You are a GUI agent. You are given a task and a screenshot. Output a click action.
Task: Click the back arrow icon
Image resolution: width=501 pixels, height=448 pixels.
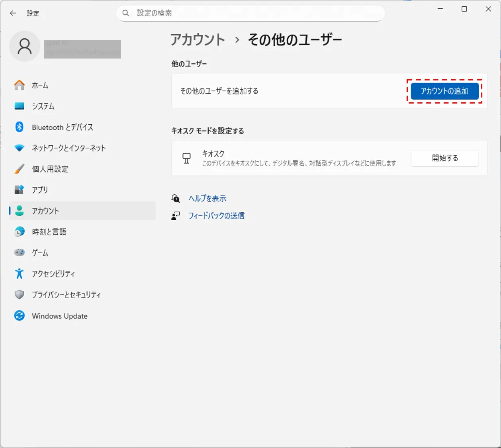tap(13, 13)
